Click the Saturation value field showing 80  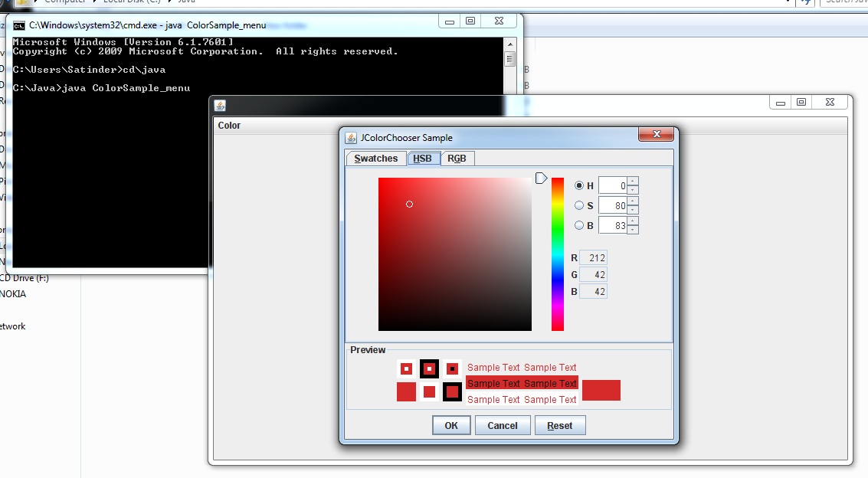[613, 205]
